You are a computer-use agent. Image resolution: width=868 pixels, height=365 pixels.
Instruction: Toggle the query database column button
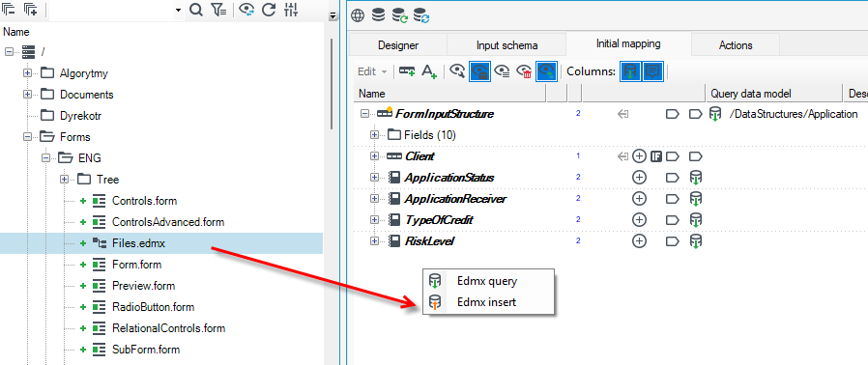click(x=630, y=71)
